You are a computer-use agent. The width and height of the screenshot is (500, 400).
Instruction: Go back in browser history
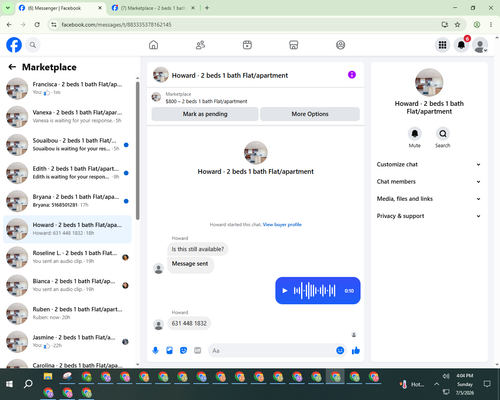9,25
